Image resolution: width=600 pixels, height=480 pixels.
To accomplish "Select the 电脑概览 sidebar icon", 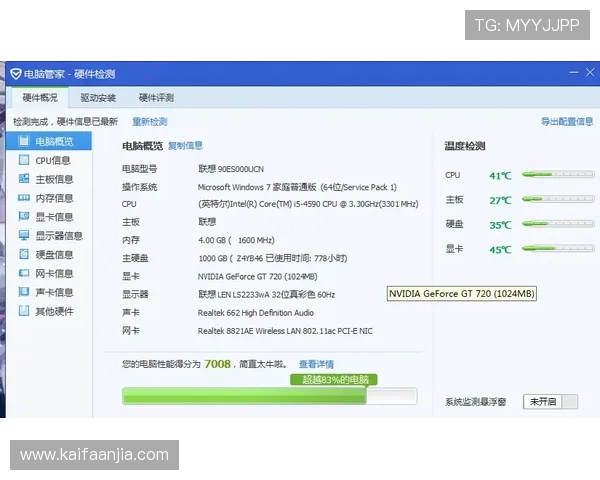I will 24,141.
